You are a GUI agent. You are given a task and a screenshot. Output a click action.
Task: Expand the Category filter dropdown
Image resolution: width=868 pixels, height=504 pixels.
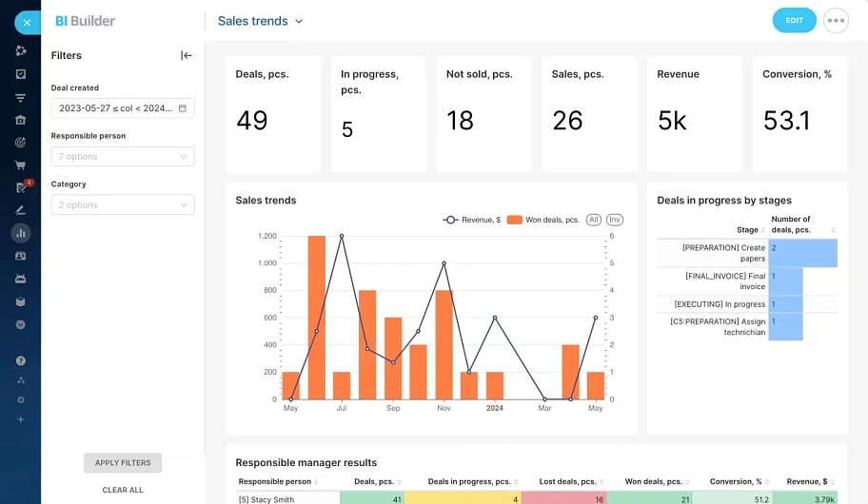[123, 204]
